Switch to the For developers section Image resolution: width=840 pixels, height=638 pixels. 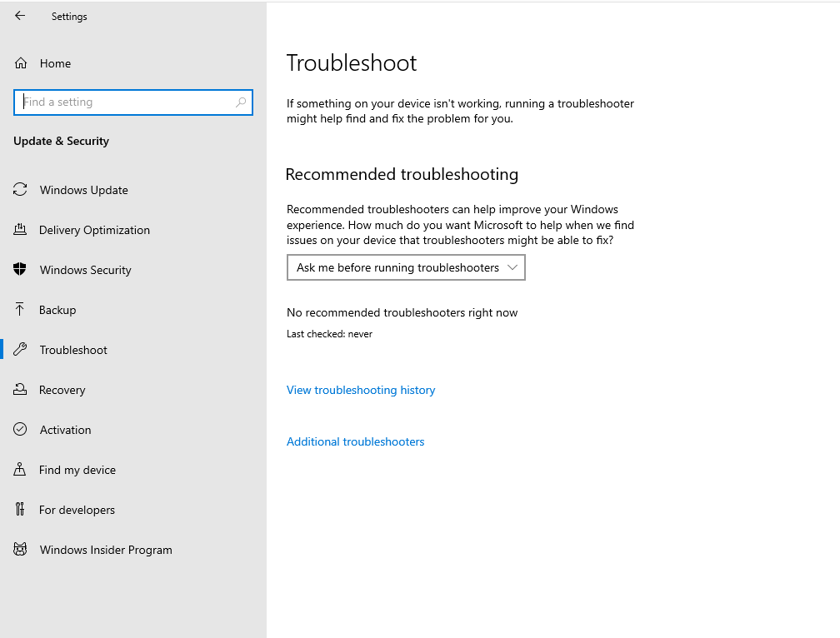click(77, 510)
